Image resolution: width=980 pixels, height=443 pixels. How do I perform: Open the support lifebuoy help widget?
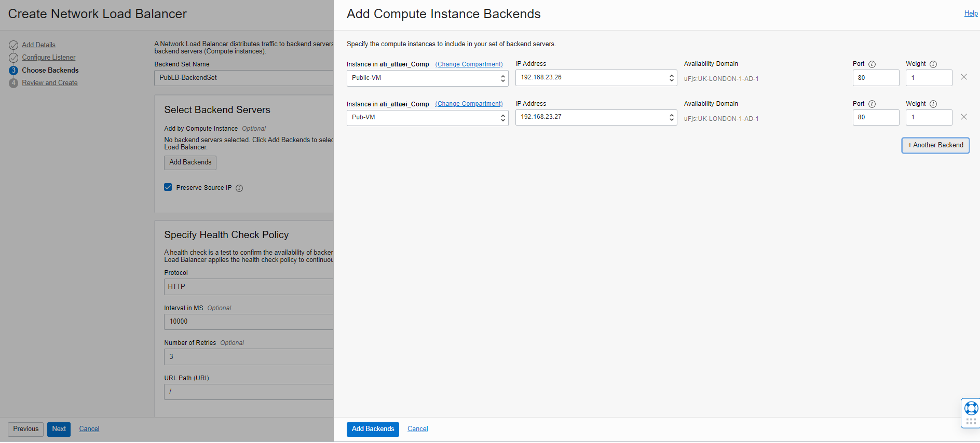(971, 409)
